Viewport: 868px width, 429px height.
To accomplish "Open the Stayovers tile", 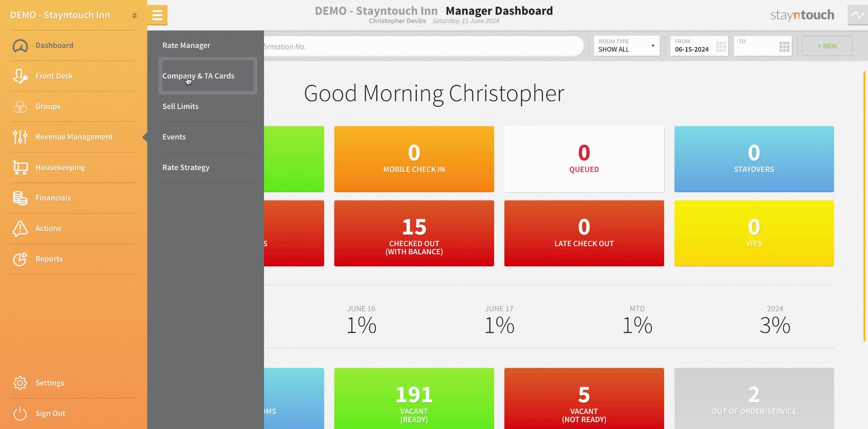I will click(754, 159).
